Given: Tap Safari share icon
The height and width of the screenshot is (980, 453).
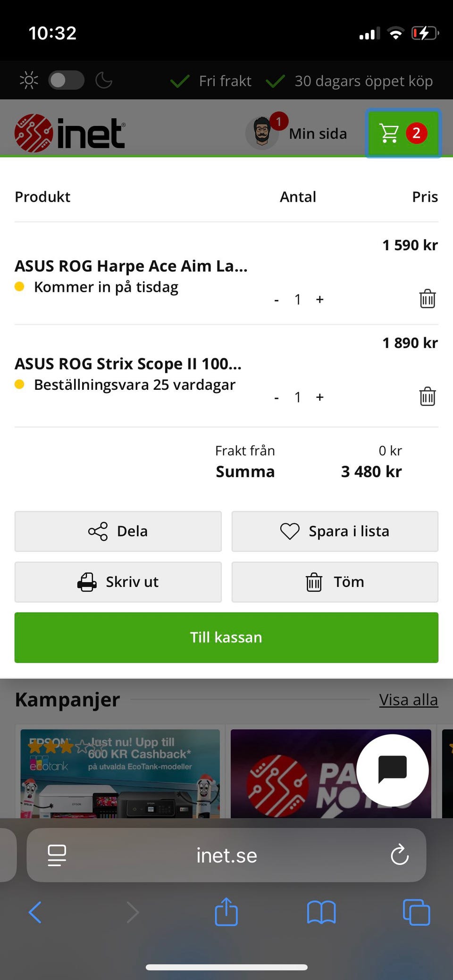Looking at the screenshot, I should click(x=226, y=912).
